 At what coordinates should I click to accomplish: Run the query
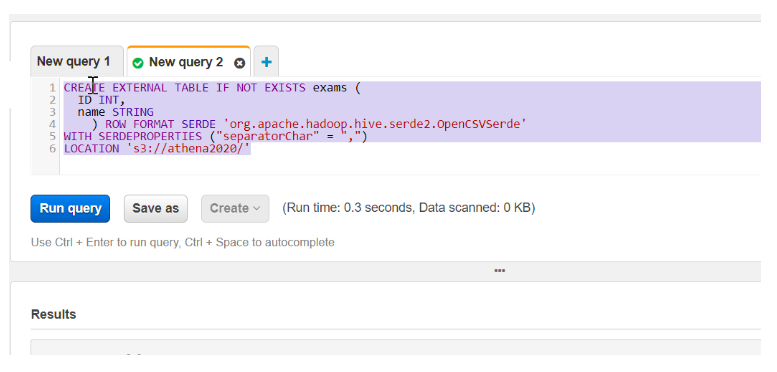point(70,209)
